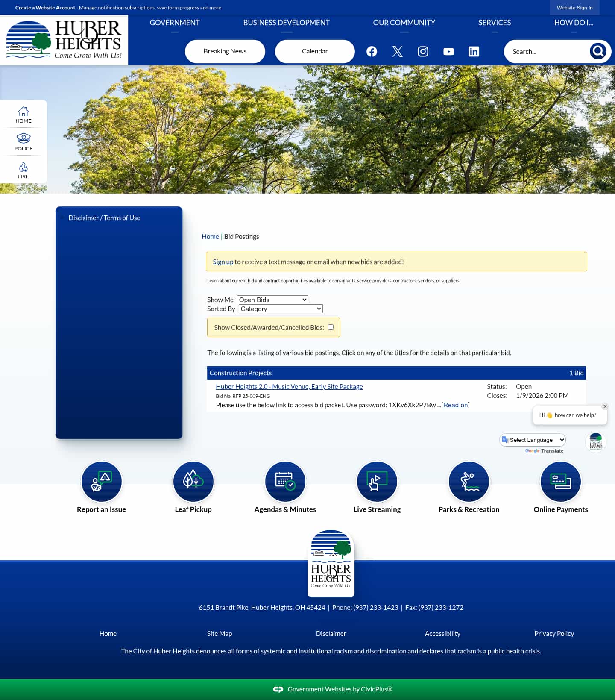The width and height of the screenshot is (615, 700).
Task: Click the Live Streaming icon
Action: point(377,482)
